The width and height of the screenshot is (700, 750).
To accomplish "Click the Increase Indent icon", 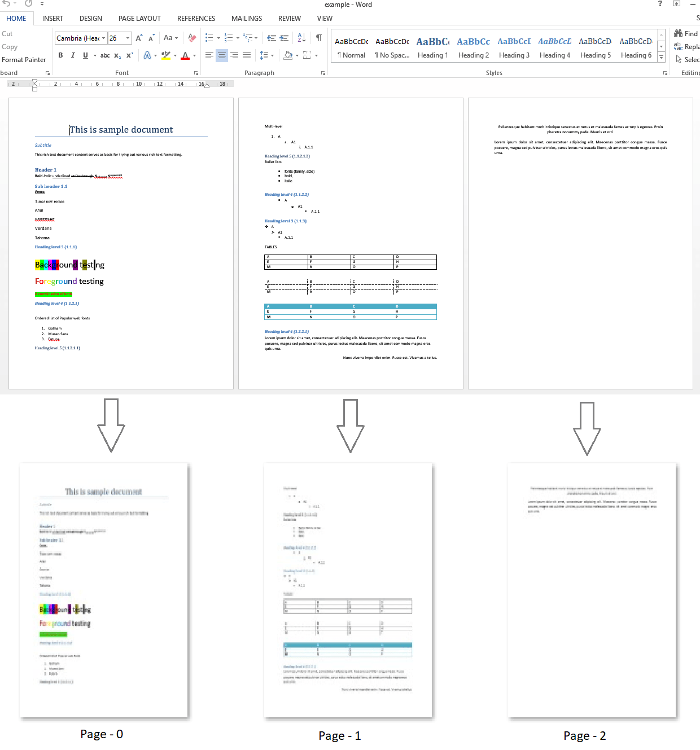I will tap(285, 38).
